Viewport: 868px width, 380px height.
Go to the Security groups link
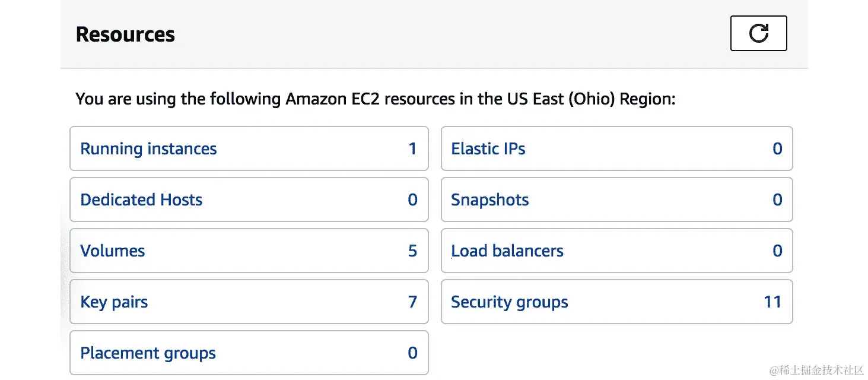point(510,302)
